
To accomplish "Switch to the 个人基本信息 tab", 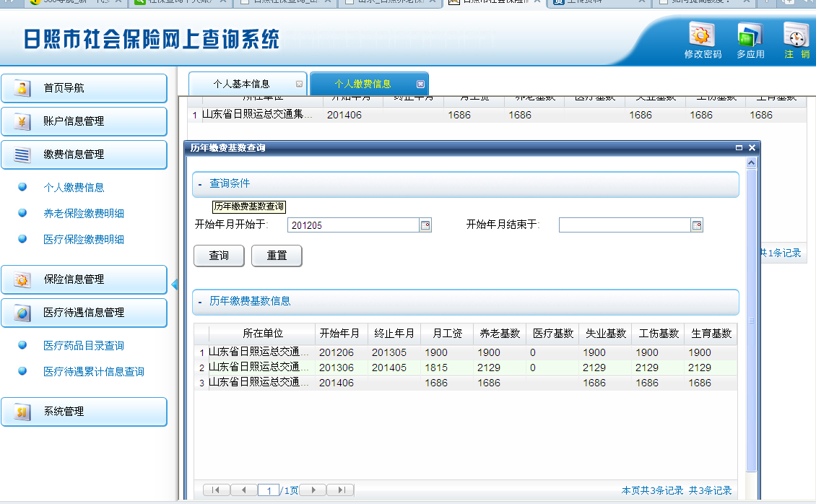I will click(x=241, y=84).
